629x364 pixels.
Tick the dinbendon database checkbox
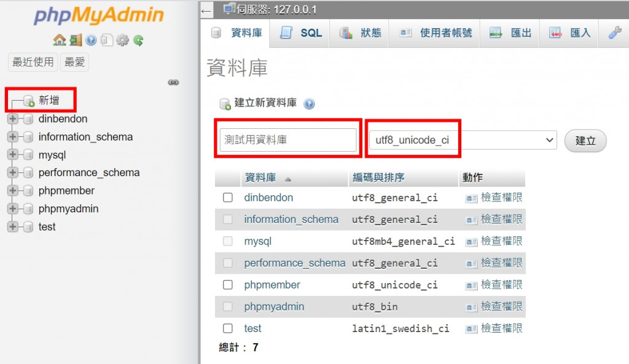[228, 198]
